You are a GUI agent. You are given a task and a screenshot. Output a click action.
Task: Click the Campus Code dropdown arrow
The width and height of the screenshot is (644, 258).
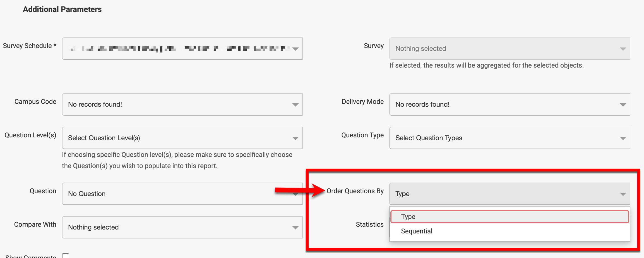tap(295, 105)
